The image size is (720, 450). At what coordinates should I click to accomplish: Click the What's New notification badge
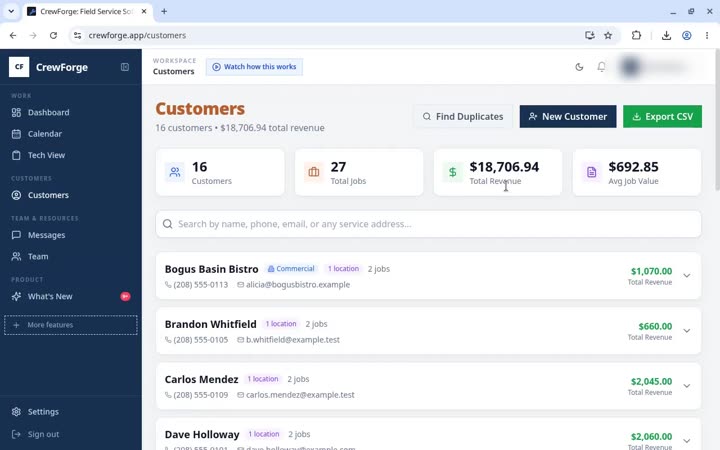125,297
